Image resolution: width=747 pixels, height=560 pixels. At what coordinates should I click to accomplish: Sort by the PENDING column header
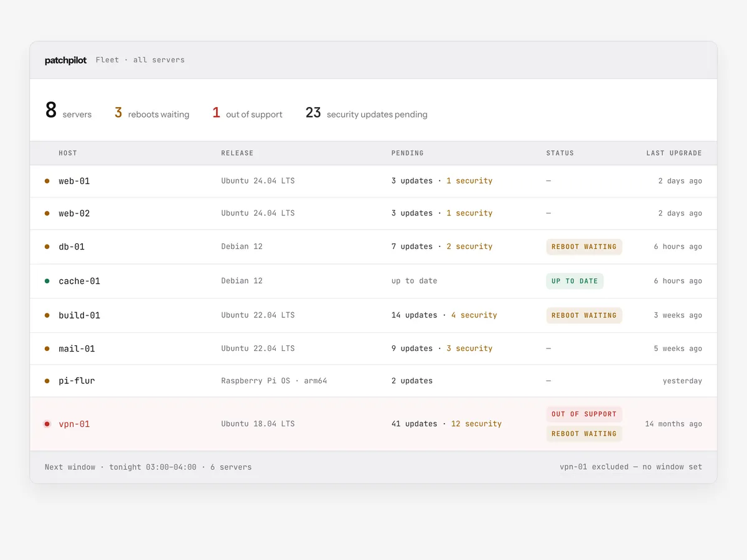tap(407, 153)
